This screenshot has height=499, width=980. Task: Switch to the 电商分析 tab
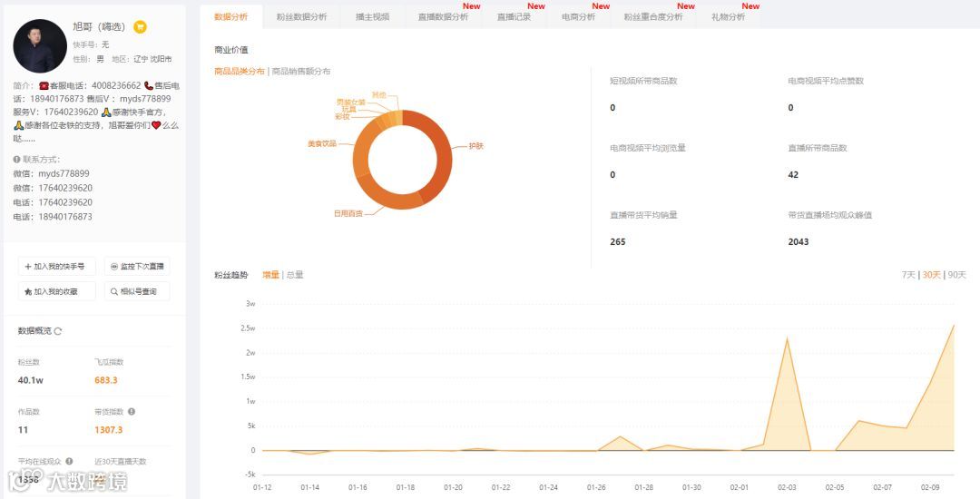click(x=578, y=17)
